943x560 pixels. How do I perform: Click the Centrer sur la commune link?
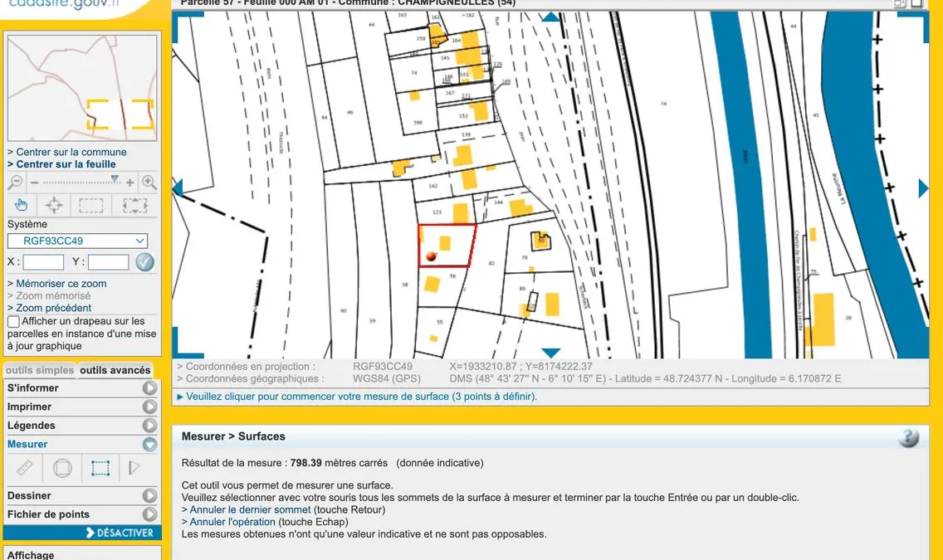coord(66,152)
